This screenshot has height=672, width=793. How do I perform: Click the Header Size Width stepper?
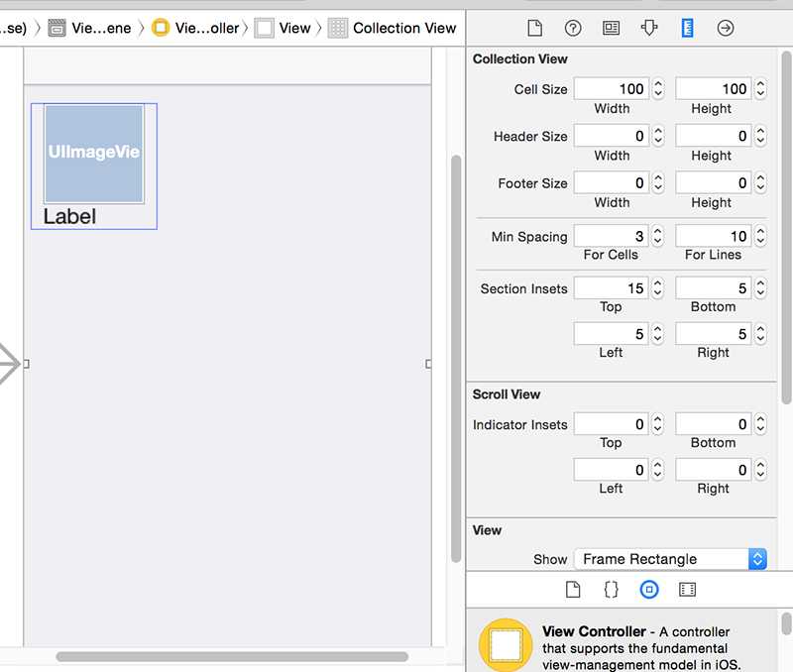click(657, 136)
